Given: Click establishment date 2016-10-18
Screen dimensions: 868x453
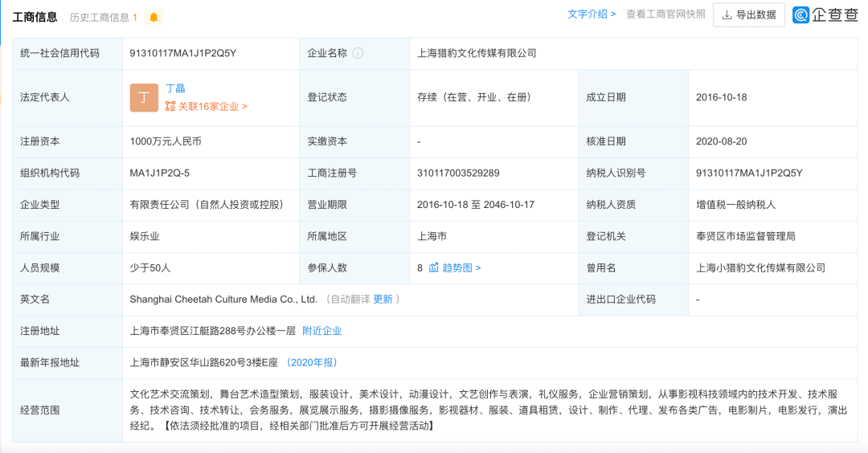Looking at the screenshot, I should [721, 97].
